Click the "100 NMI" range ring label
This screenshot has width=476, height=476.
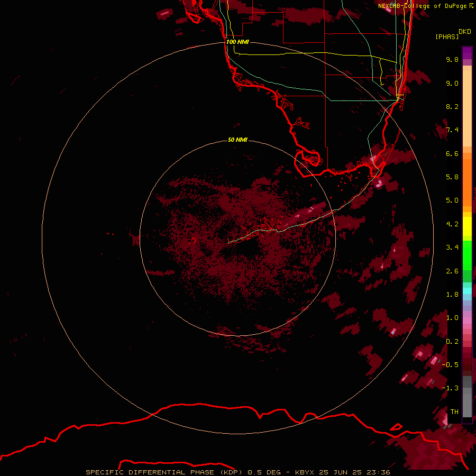pyautogui.click(x=237, y=42)
